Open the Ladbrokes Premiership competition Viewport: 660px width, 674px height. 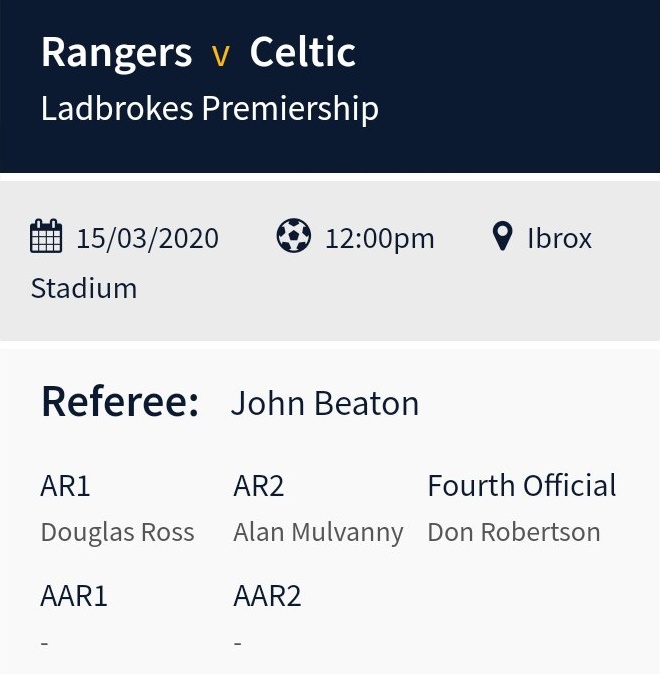[209, 108]
